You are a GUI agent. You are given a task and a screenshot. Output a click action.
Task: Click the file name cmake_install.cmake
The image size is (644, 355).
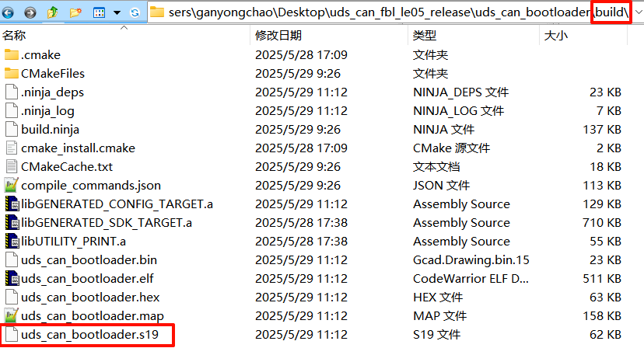click(78, 148)
